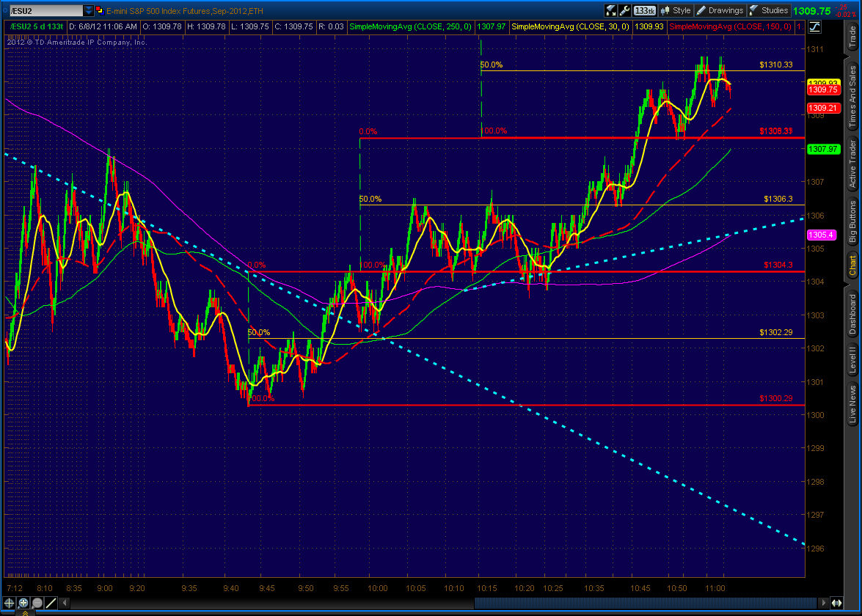The height and width of the screenshot is (616, 862).
Task: Open the Times And Sales side tab
Action: 852,97
